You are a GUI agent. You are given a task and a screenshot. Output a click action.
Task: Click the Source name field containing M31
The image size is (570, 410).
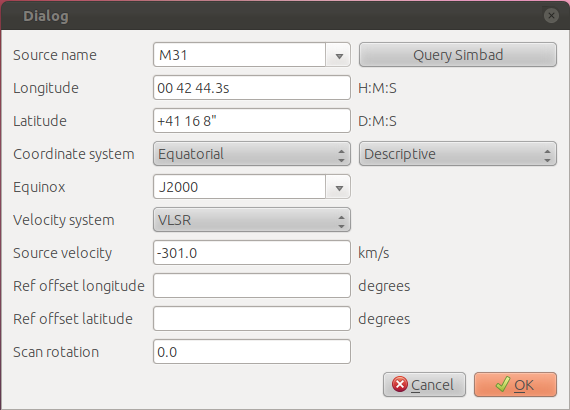tap(240, 55)
